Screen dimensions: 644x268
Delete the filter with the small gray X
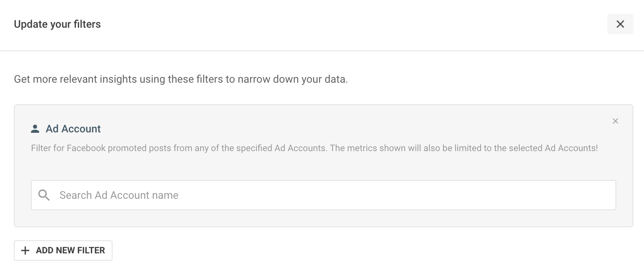tap(615, 121)
